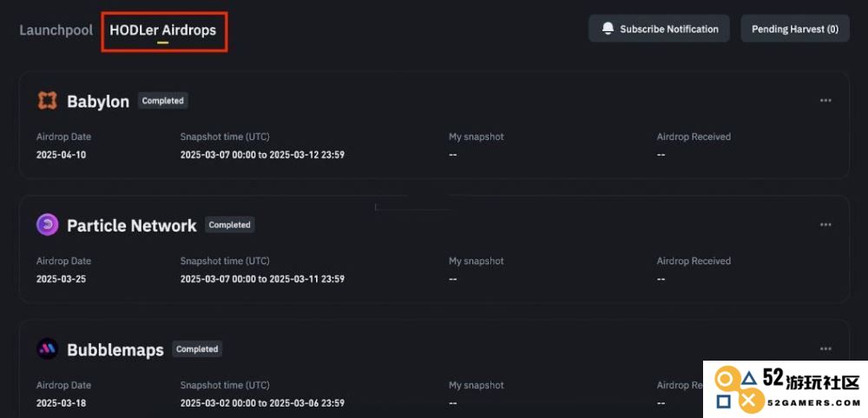Image resolution: width=868 pixels, height=418 pixels.
Task: Click the Completed badge next to Bubblemaps
Action: point(197,349)
